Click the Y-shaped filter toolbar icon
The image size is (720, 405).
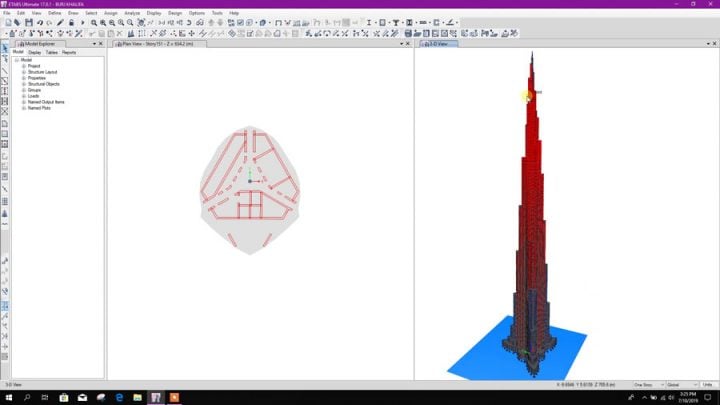(x=396, y=22)
